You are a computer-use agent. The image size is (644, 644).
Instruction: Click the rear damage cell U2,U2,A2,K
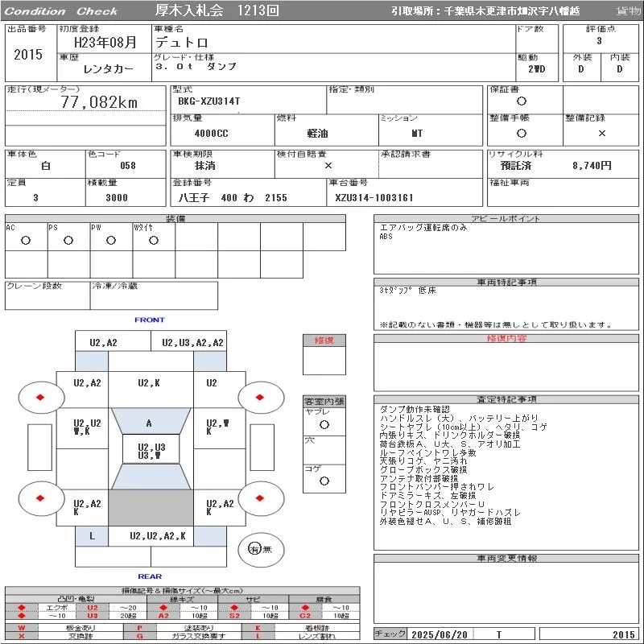tap(157, 535)
